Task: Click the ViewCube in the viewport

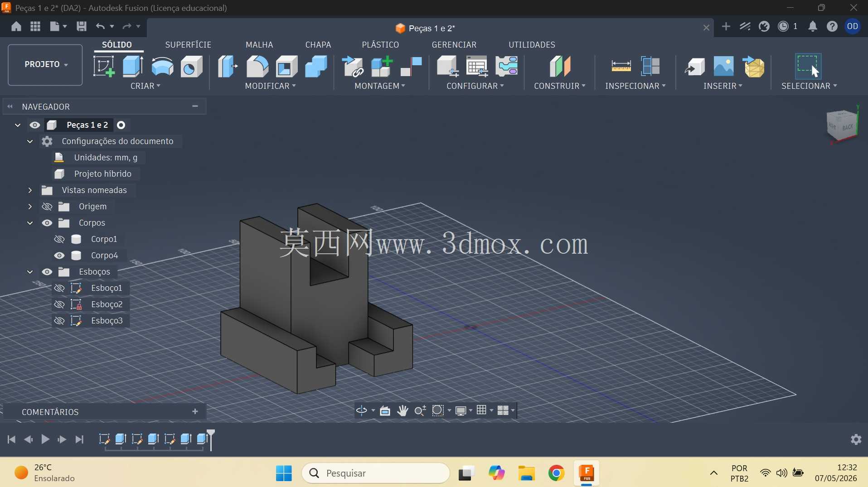Action: pyautogui.click(x=842, y=126)
